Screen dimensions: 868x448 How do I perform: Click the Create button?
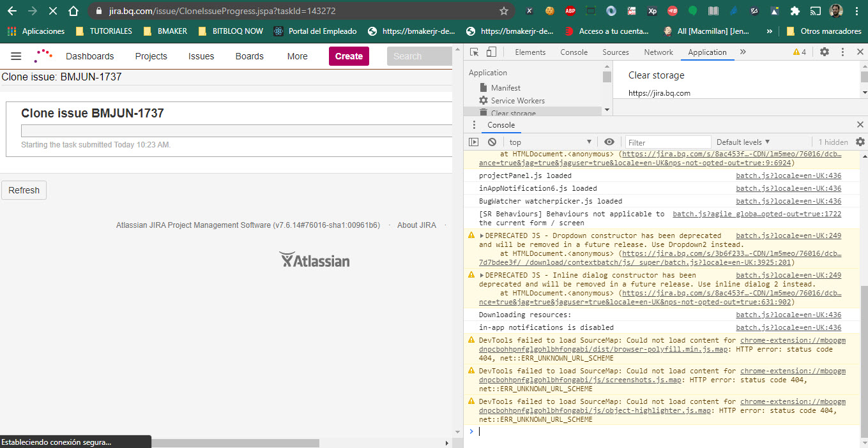(349, 56)
